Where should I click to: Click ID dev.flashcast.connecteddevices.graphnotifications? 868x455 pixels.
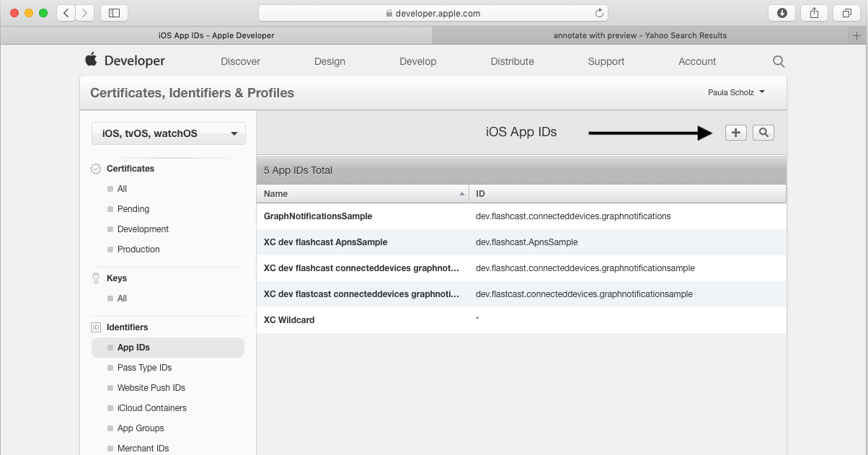pos(573,216)
